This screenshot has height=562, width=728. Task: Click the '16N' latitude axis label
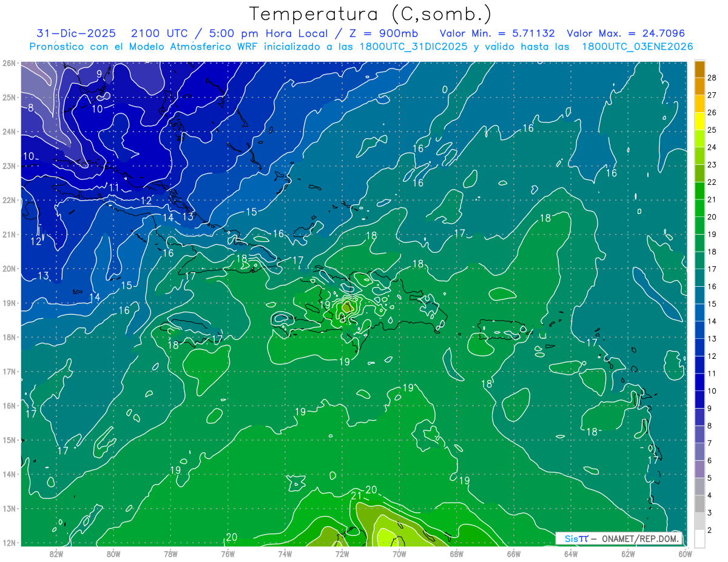point(9,406)
